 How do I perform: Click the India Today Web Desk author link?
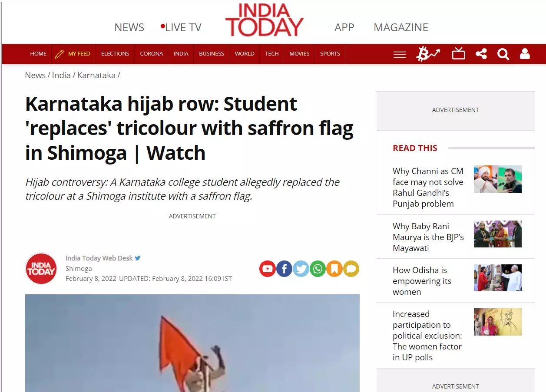point(99,258)
